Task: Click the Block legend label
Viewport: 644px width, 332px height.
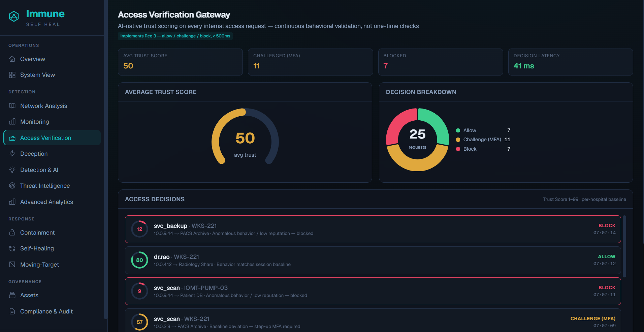Action: [470, 149]
